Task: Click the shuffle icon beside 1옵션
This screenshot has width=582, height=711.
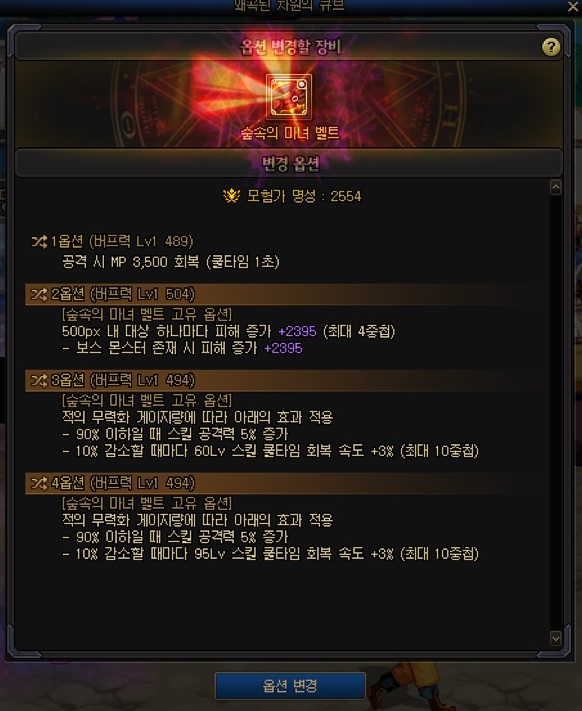Action: click(x=39, y=242)
